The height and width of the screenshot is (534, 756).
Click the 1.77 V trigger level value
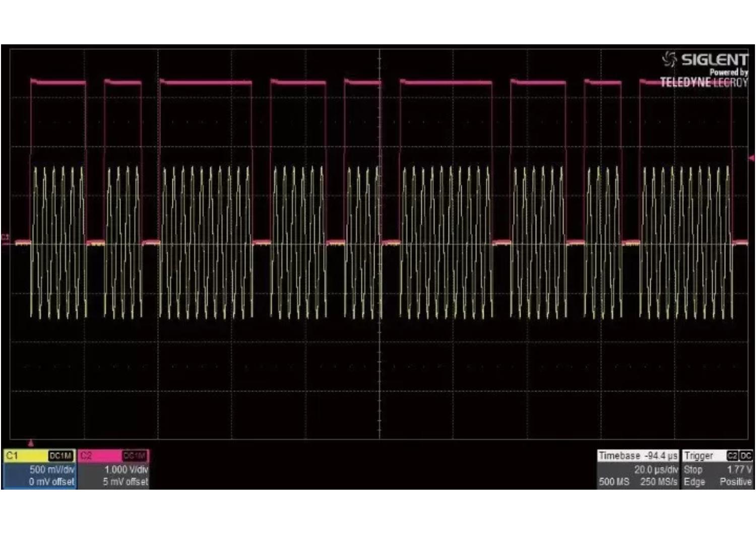point(739,470)
